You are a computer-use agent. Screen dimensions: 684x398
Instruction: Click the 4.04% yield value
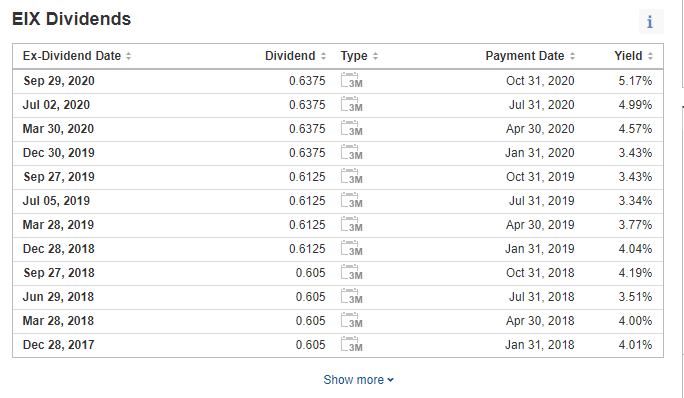[635, 249]
